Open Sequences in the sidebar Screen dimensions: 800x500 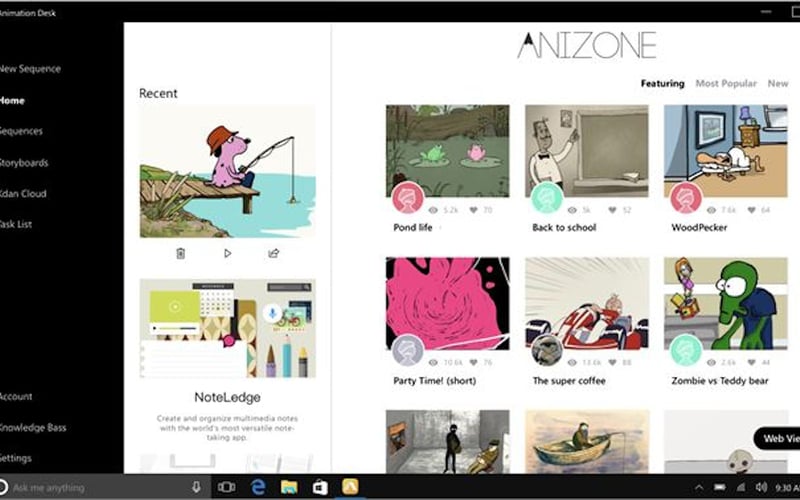coord(21,131)
